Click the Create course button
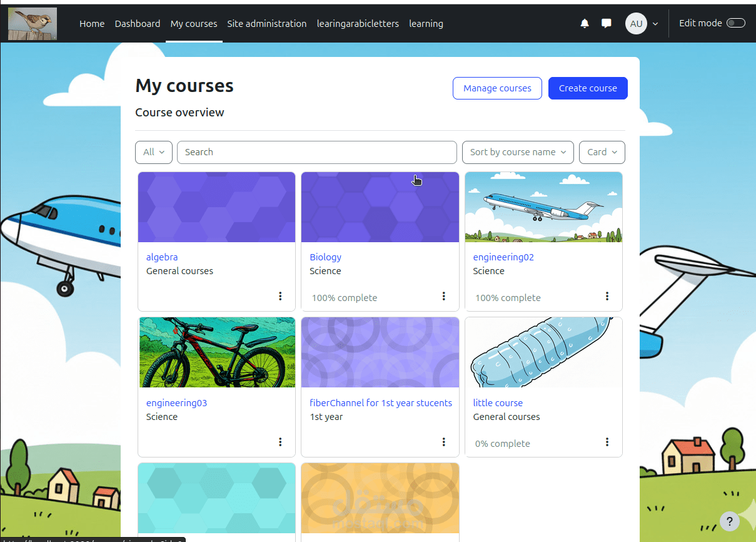Viewport: 756px width, 542px height. 588,88
